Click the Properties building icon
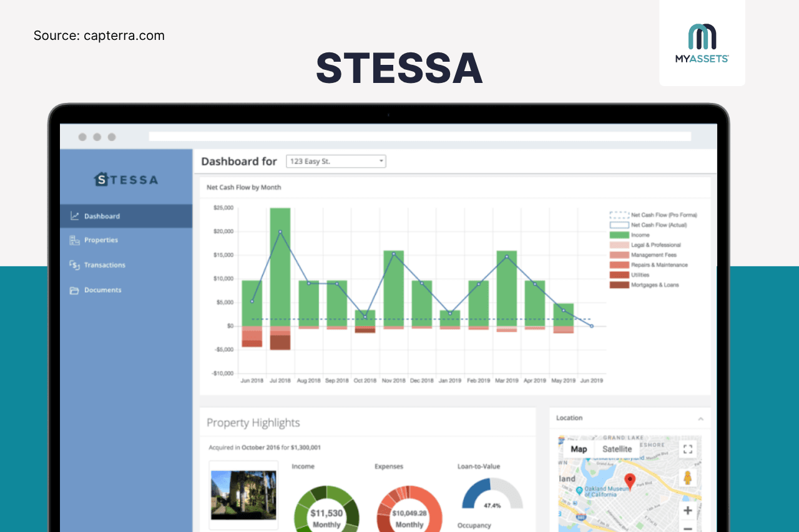Viewport: 799px width, 532px height. [x=74, y=240]
